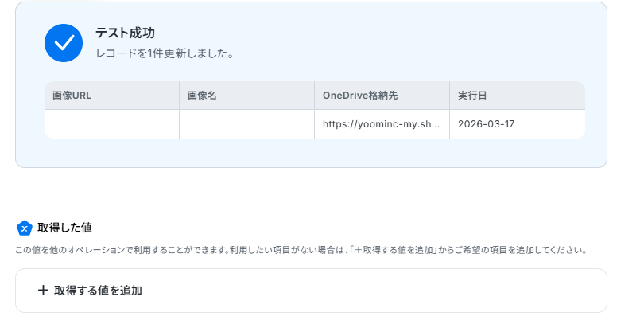Select the OneDrive格納先 column header
644x324 pixels.
pos(382,96)
